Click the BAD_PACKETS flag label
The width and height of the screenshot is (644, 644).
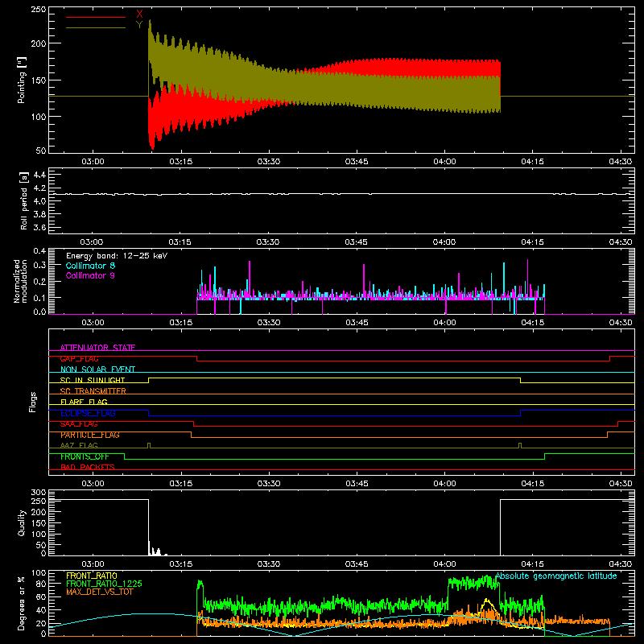[88, 467]
